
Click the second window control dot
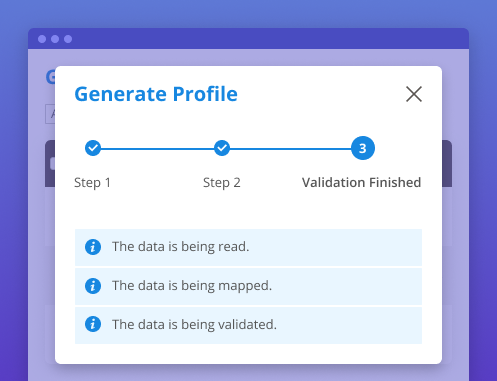point(55,39)
